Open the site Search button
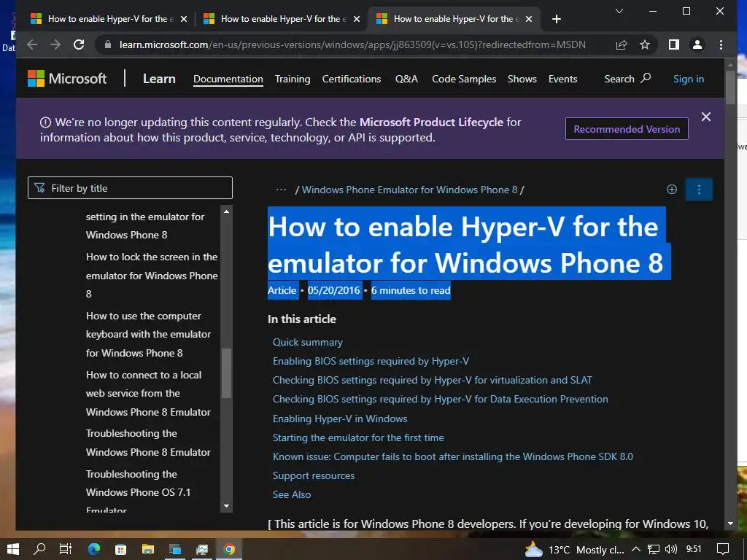747x560 pixels. [627, 79]
